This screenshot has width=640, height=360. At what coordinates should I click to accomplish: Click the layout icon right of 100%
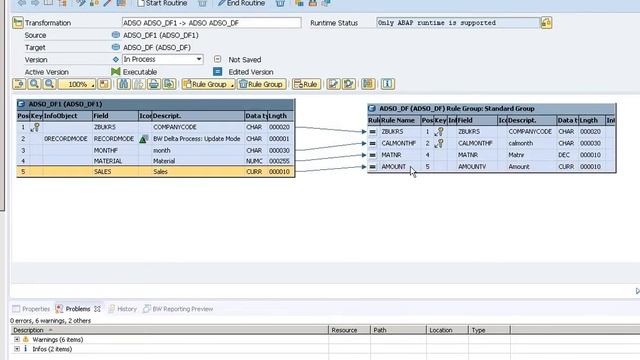pos(104,84)
